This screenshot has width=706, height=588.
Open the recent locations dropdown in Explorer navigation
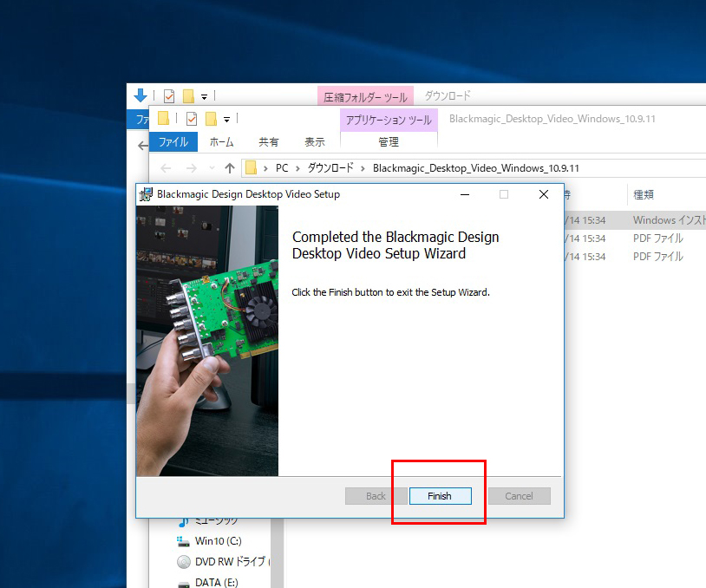pos(212,168)
